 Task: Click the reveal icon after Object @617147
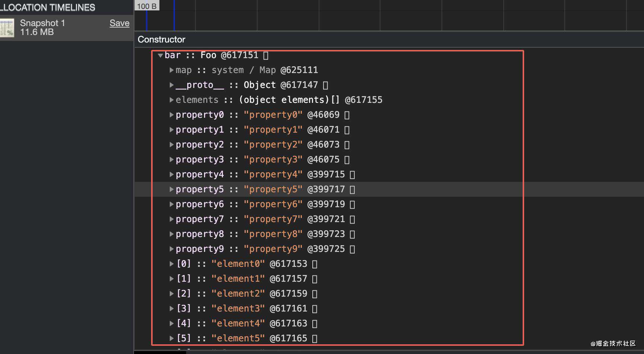(x=325, y=85)
